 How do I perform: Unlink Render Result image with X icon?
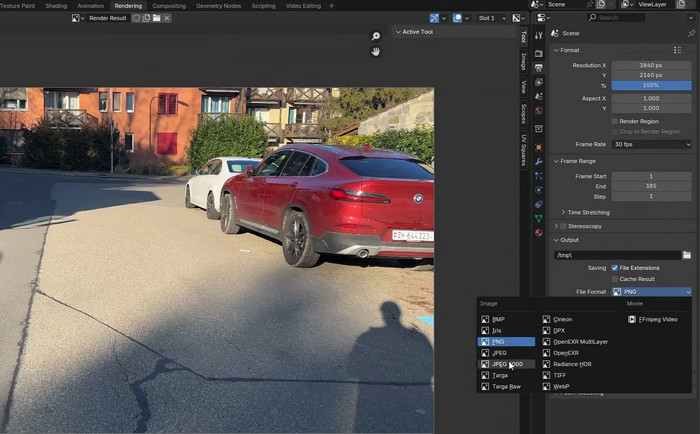167,18
